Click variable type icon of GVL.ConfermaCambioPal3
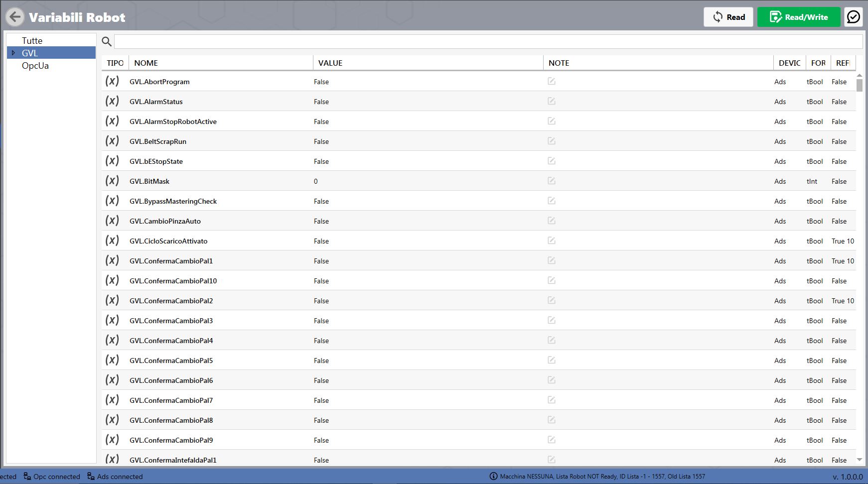 [x=112, y=320]
